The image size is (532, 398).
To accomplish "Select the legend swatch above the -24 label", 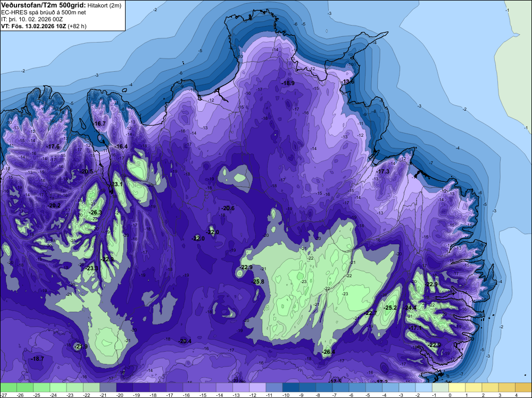I will [58, 387].
